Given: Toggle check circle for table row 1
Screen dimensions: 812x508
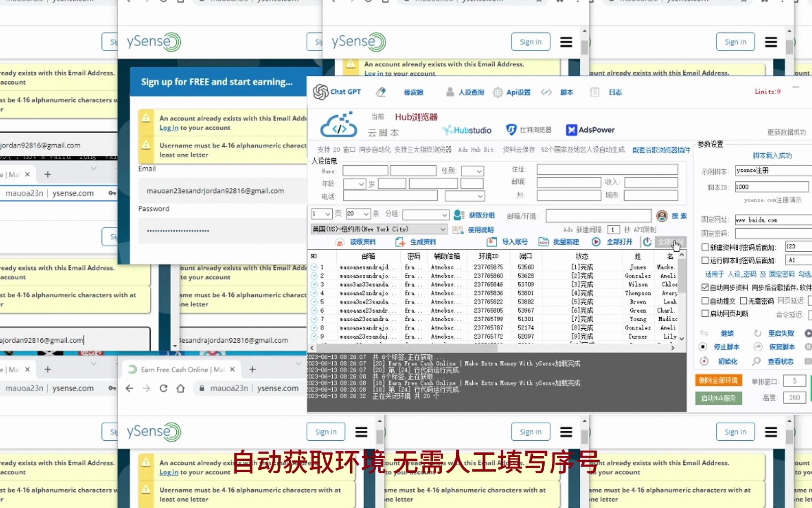Looking at the screenshot, I should point(314,267).
